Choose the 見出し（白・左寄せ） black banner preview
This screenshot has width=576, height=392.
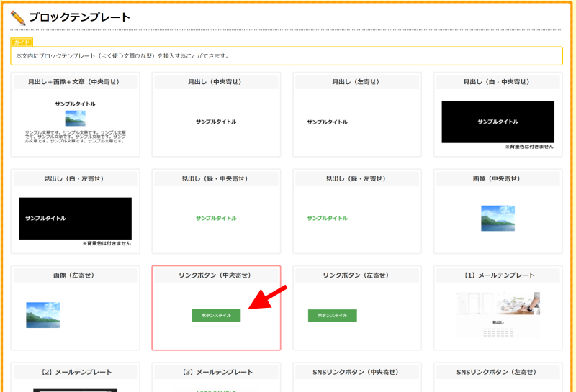[76, 219]
